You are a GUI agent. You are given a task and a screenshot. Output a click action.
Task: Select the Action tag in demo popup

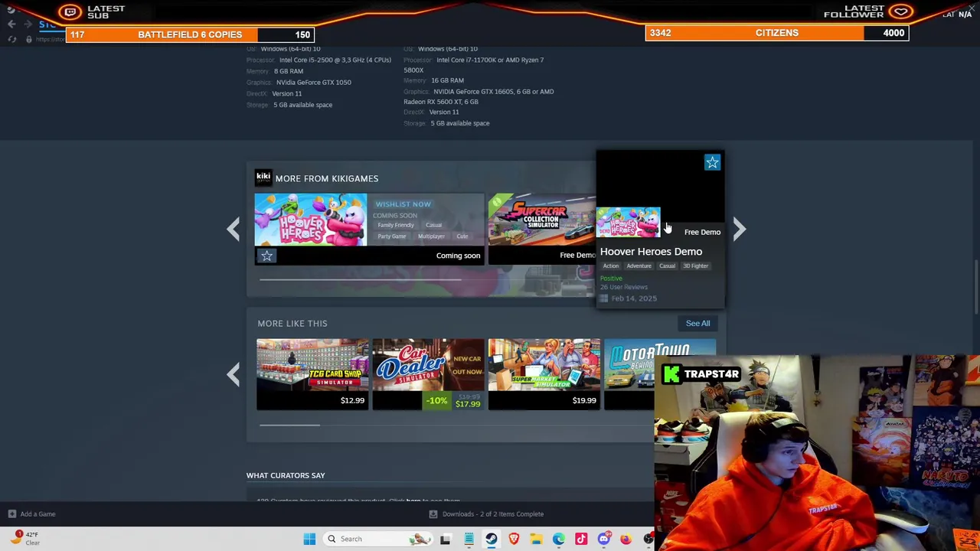(610, 266)
